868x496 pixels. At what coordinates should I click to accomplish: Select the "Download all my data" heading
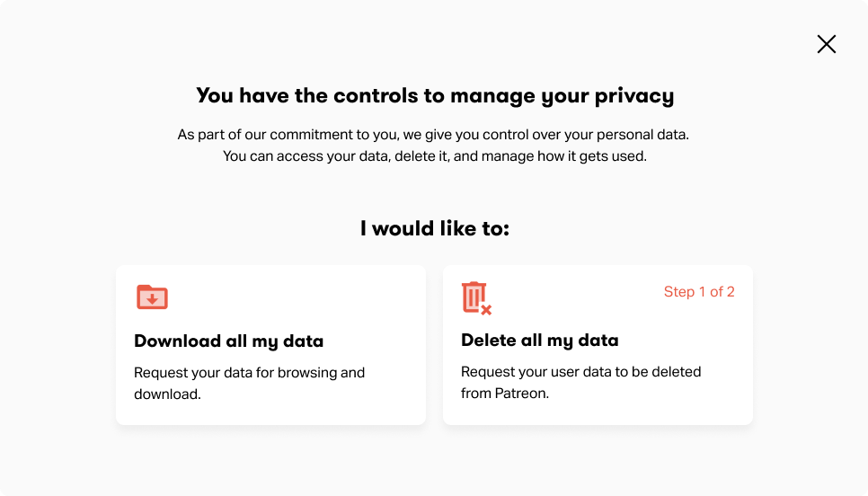[228, 341]
